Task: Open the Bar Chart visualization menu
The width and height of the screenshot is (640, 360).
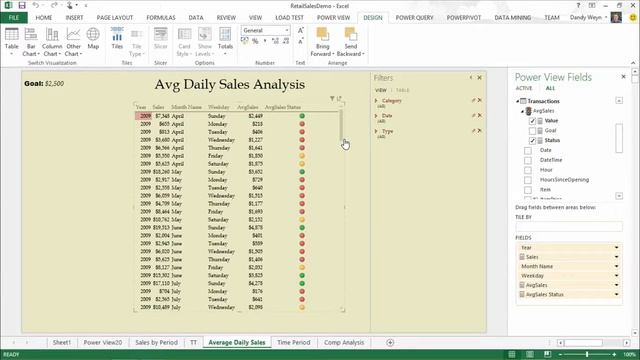Action: [x=31, y=42]
